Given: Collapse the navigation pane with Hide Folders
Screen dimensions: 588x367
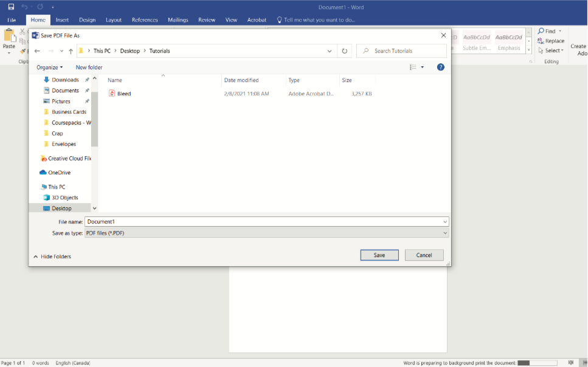Looking at the screenshot, I should pos(52,256).
